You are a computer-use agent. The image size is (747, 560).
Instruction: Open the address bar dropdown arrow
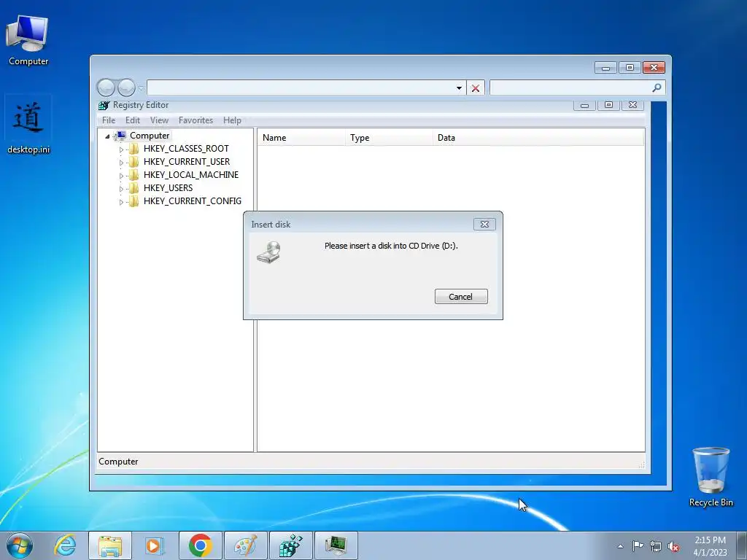pos(459,88)
